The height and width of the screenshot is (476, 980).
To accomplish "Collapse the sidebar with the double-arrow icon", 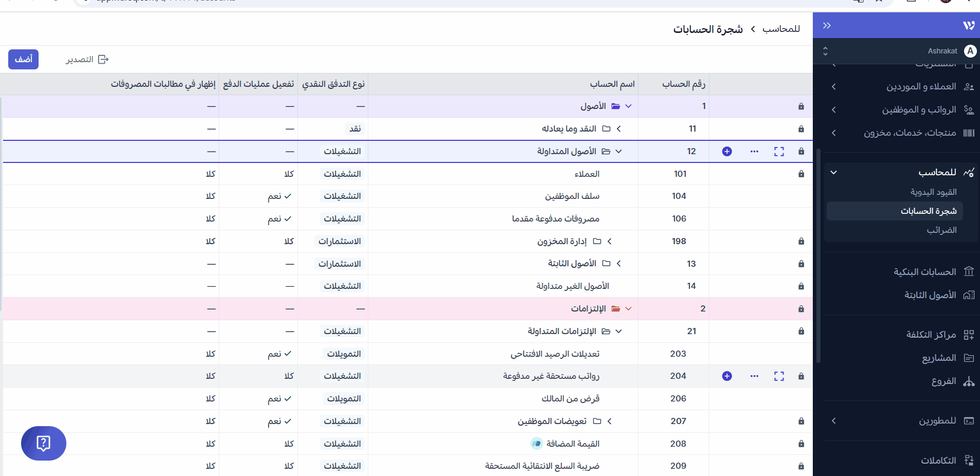I will tap(827, 26).
